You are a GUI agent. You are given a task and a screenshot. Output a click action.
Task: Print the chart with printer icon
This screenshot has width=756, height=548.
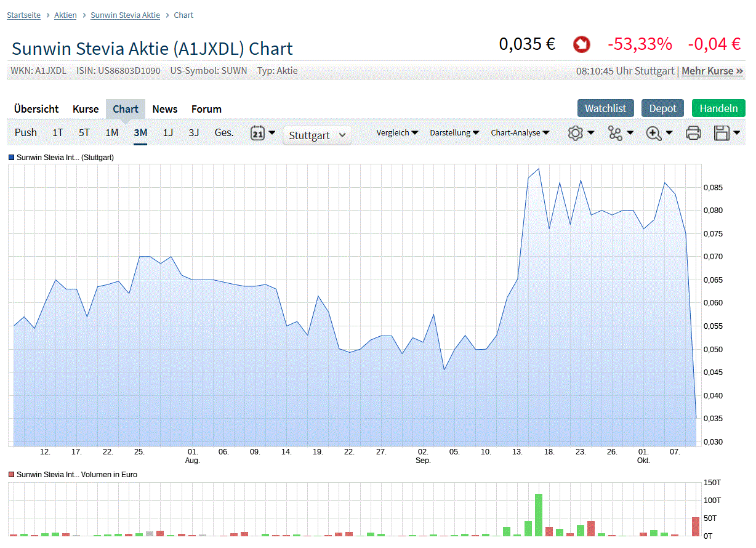693,132
